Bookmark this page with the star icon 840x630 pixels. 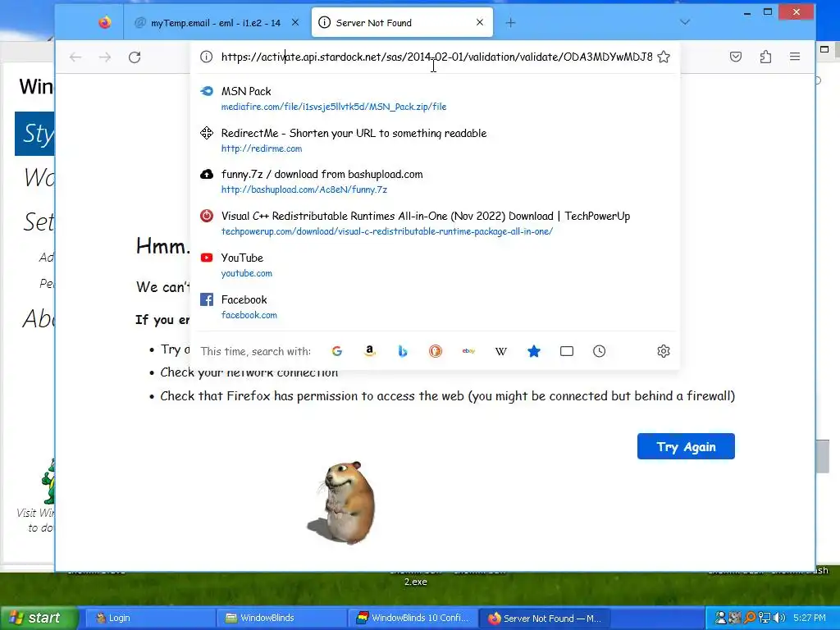[664, 57]
